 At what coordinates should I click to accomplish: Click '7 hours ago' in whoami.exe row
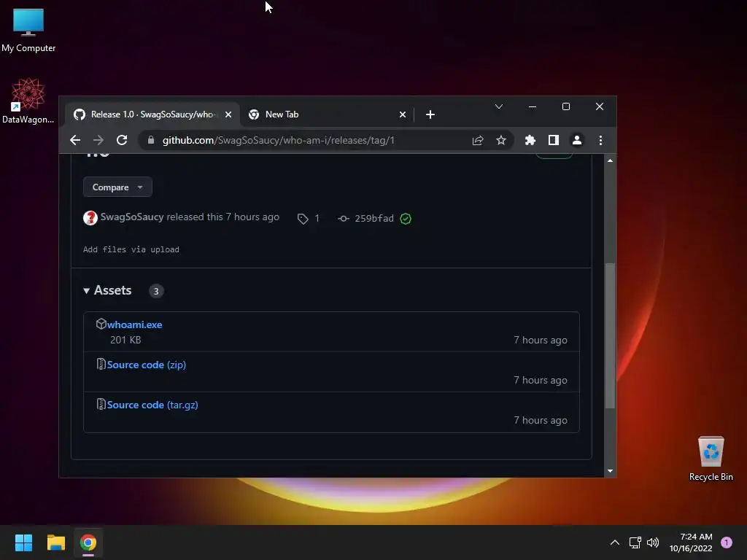541,340
